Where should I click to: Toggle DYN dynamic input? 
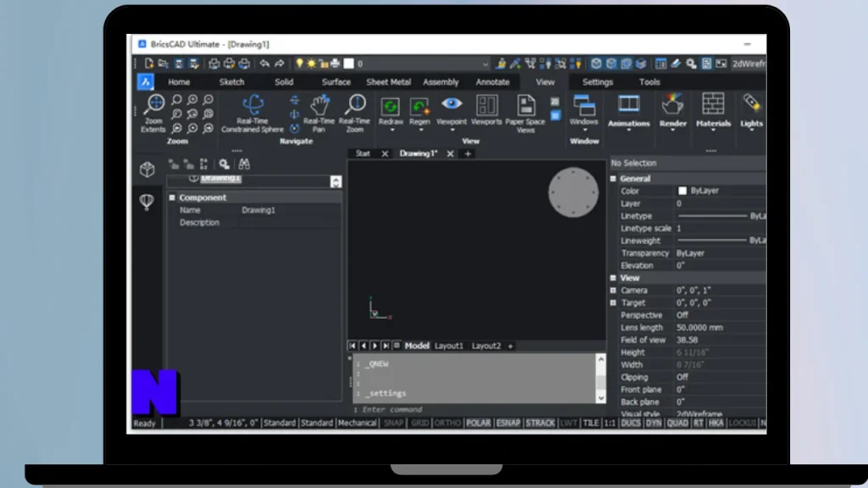(x=654, y=424)
